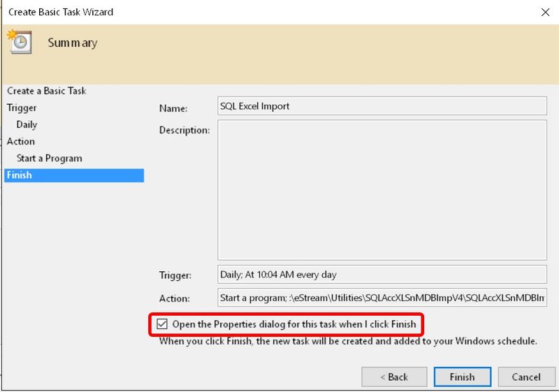Screen dimensions: 559x392
Task: Tick the Open Properties dialog checkbox box
Action: 162,324
